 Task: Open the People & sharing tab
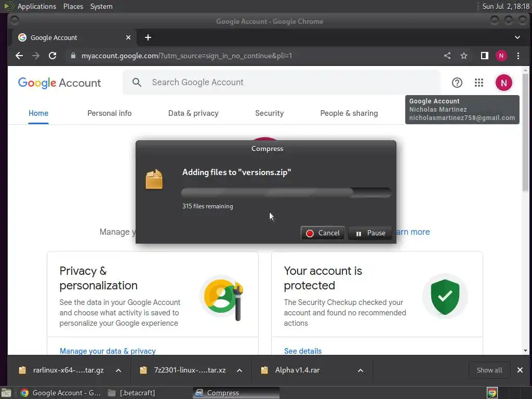[x=349, y=113]
